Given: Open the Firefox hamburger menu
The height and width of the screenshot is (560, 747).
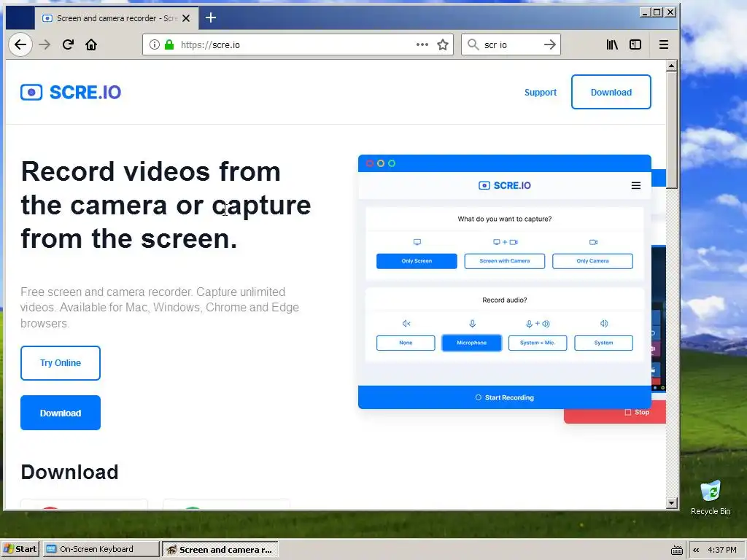Looking at the screenshot, I should click(x=664, y=44).
